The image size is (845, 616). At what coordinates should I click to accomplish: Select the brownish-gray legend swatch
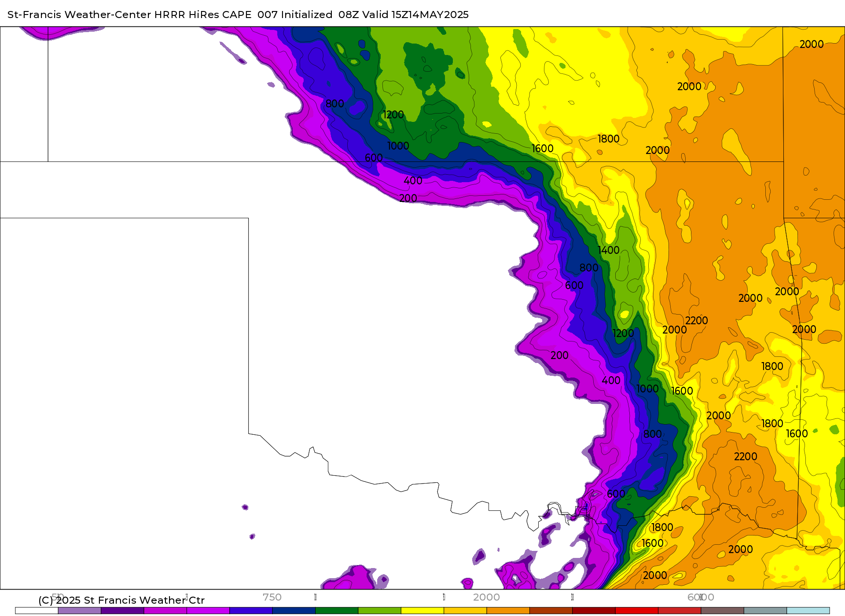tap(722, 611)
